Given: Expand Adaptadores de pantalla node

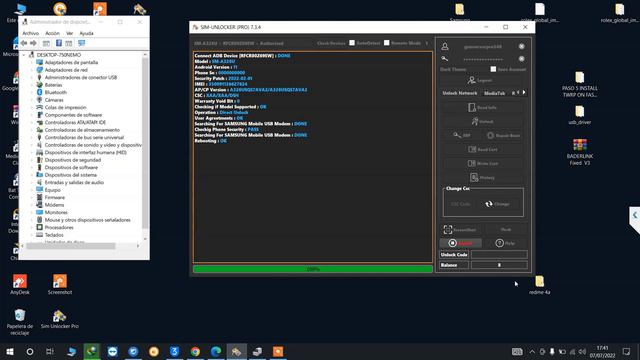Looking at the screenshot, I should [32, 62].
